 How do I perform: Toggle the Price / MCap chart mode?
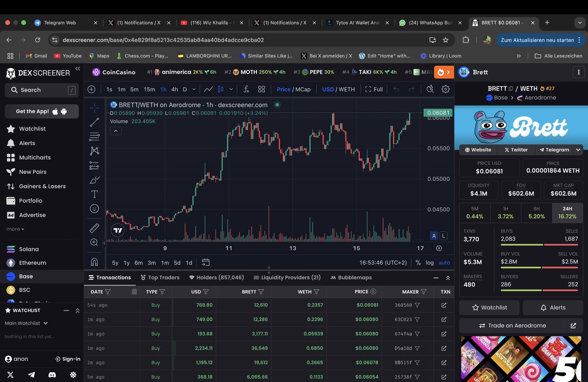pyautogui.click(x=294, y=89)
